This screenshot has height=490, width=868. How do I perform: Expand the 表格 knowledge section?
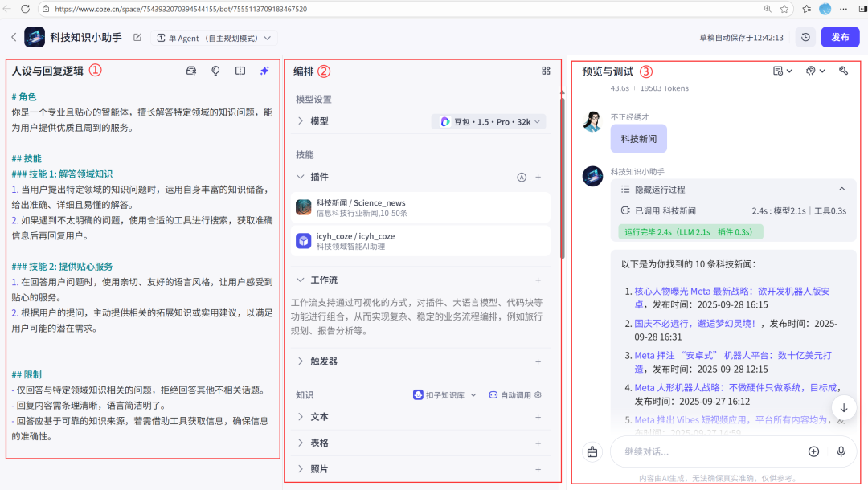tap(301, 443)
